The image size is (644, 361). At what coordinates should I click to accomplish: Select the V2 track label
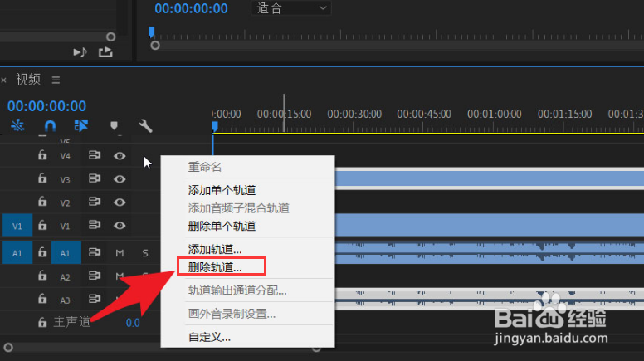pos(65,202)
